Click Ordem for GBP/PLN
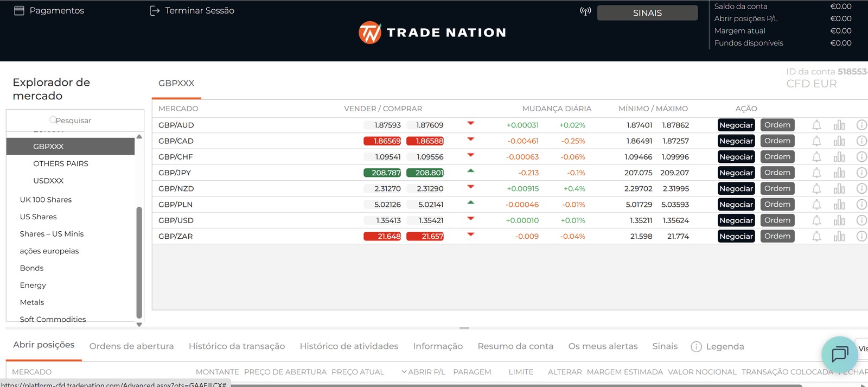868x387 pixels. pyautogui.click(x=777, y=204)
